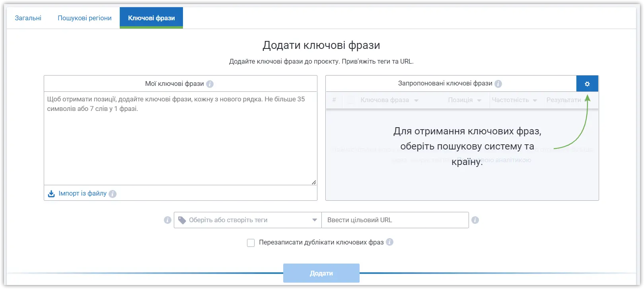
Task: Switch to the Загальні tab
Action: click(28, 18)
